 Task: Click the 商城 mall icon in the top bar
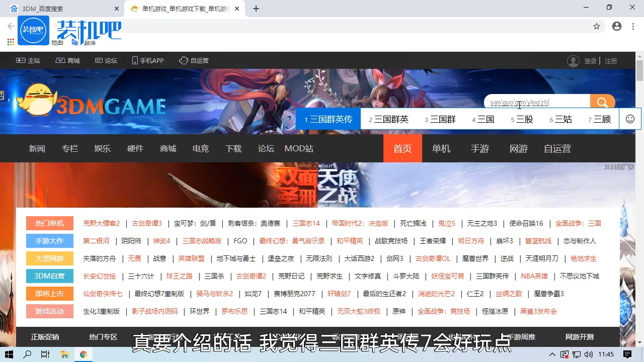pyautogui.click(x=61, y=60)
